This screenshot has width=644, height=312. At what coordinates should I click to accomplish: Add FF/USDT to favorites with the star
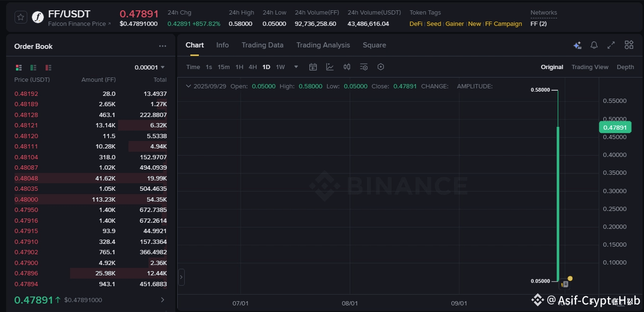[x=21, y=17]
